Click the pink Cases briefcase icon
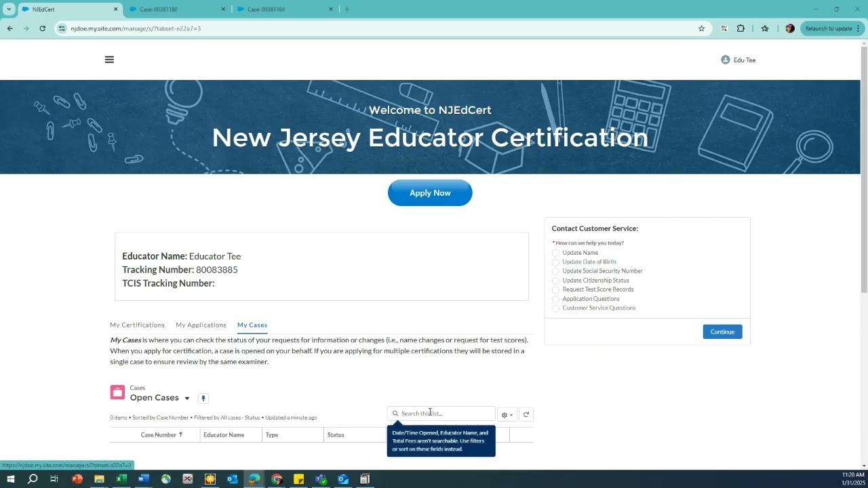The image size is (868, 488). 117,393
